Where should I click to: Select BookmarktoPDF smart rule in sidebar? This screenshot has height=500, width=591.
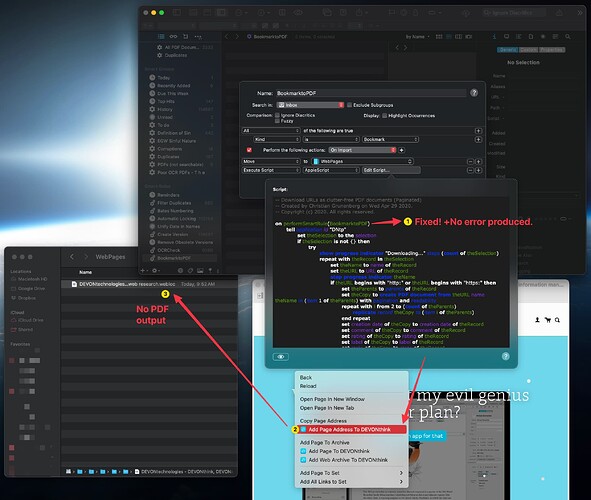coord(179,258)
